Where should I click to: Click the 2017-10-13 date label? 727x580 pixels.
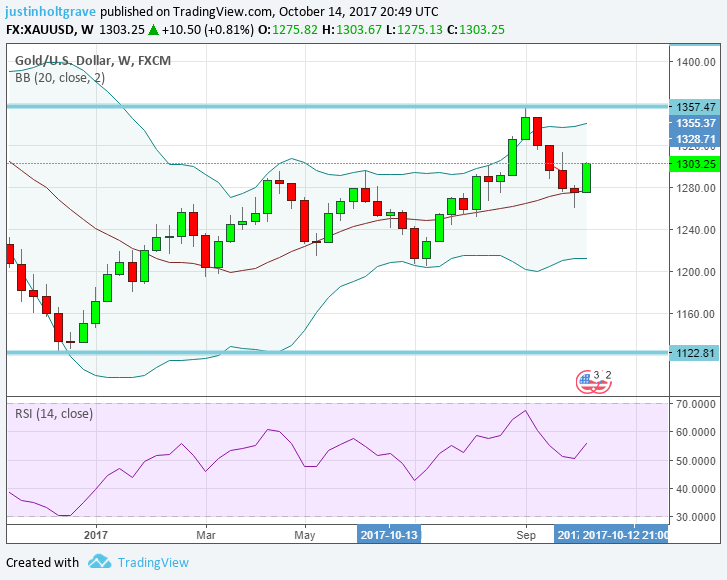tap(389, 535)
